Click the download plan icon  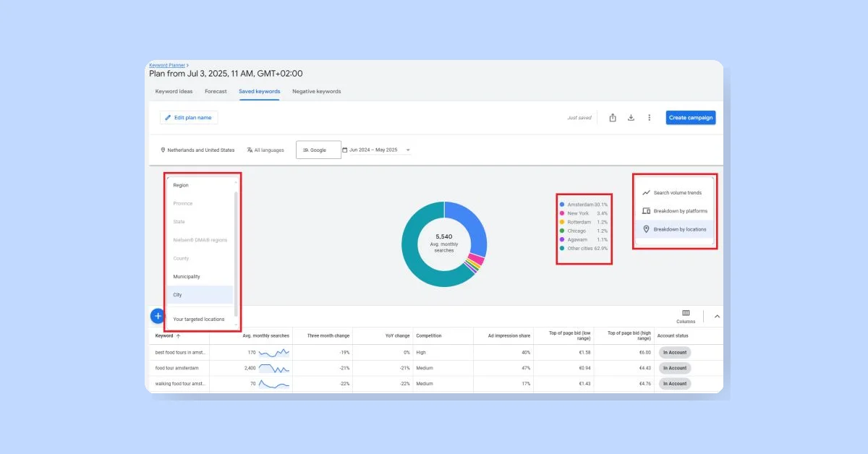pos(631,118)
